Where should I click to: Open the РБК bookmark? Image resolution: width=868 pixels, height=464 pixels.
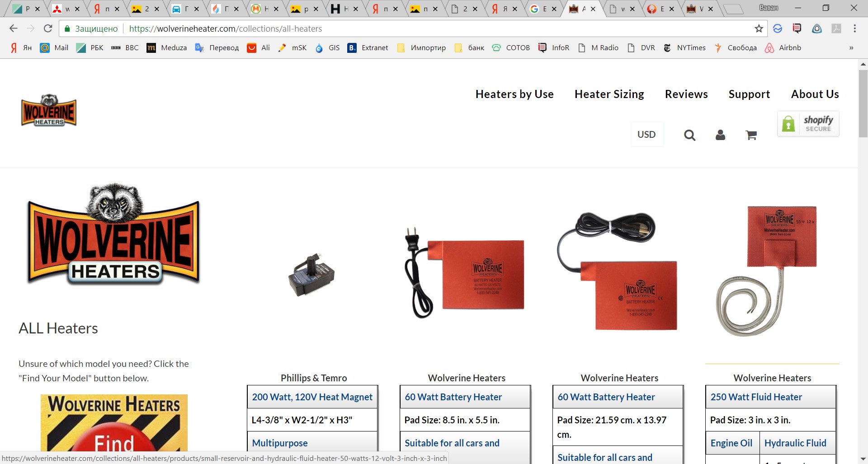(x=90, y=47)
